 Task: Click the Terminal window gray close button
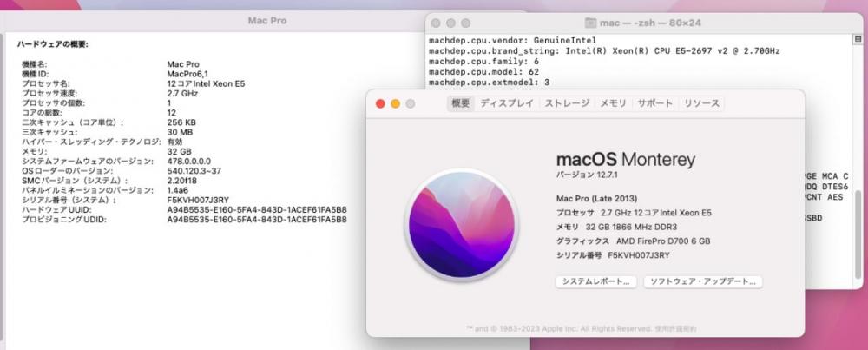point(436,23)
